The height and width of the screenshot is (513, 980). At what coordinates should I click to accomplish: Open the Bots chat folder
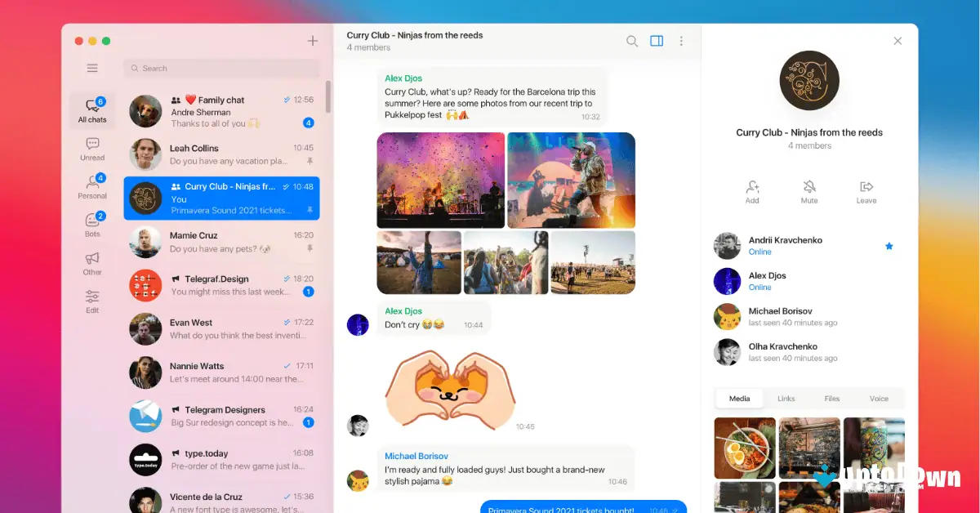point(92,221)
